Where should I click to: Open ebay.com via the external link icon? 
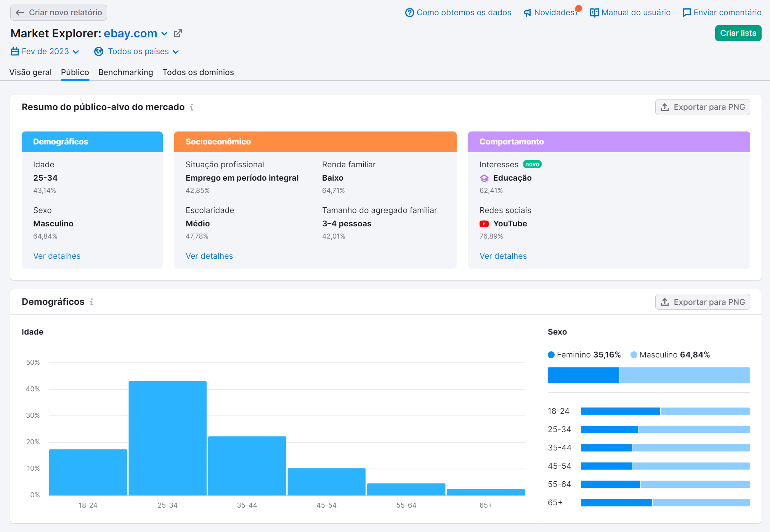point(178,33)
